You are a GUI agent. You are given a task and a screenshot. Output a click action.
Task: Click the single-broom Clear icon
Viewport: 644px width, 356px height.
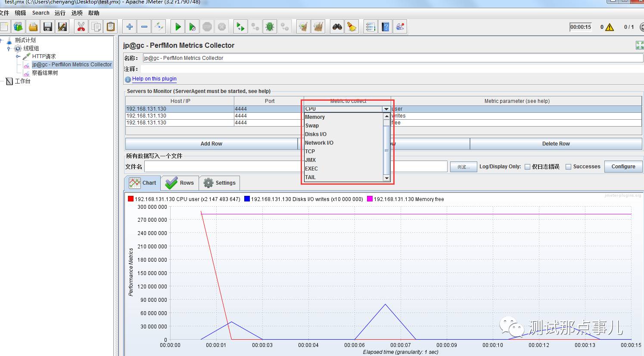[x=303, y=27]
